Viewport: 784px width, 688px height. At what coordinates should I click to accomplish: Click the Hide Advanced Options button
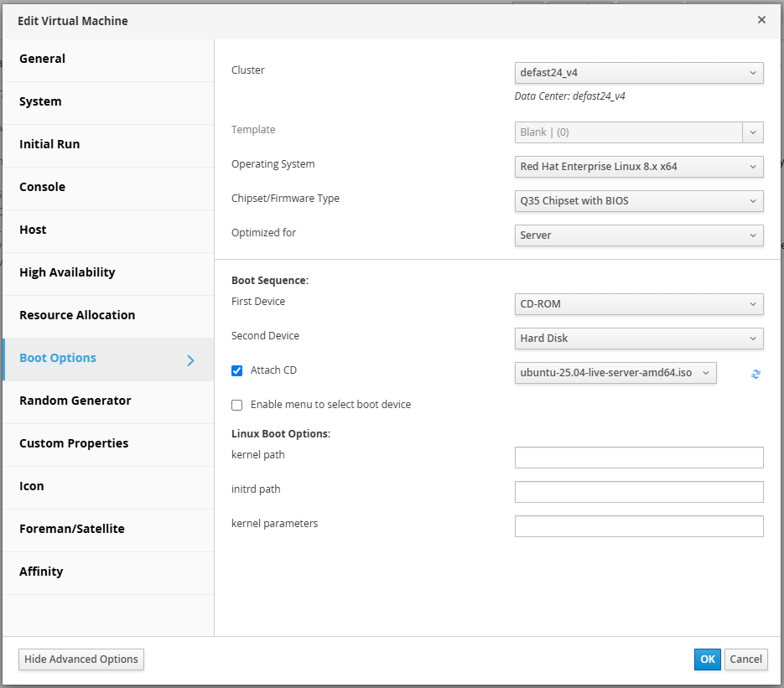coord(81,659)
